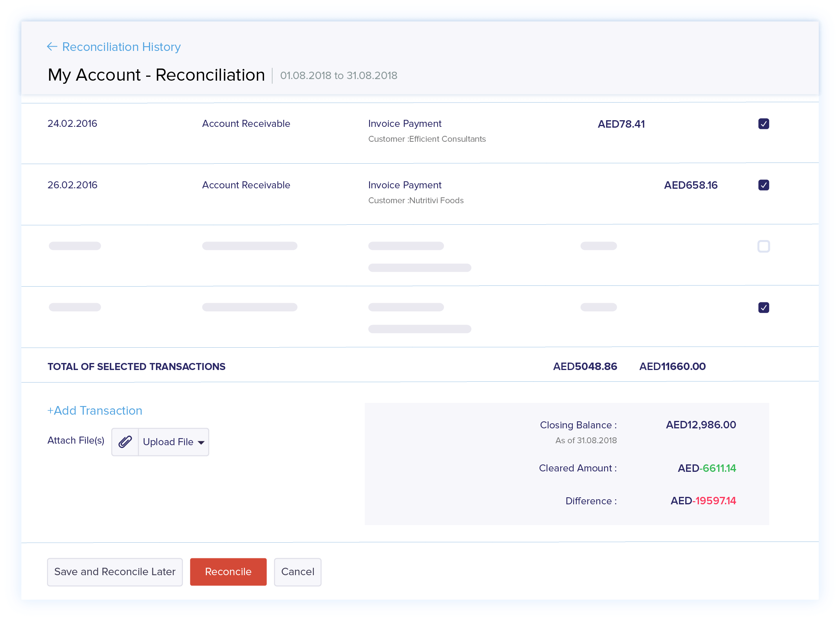
Task: Click Account Receivable in 26.02.2016 row
Action: pos(246,185)
